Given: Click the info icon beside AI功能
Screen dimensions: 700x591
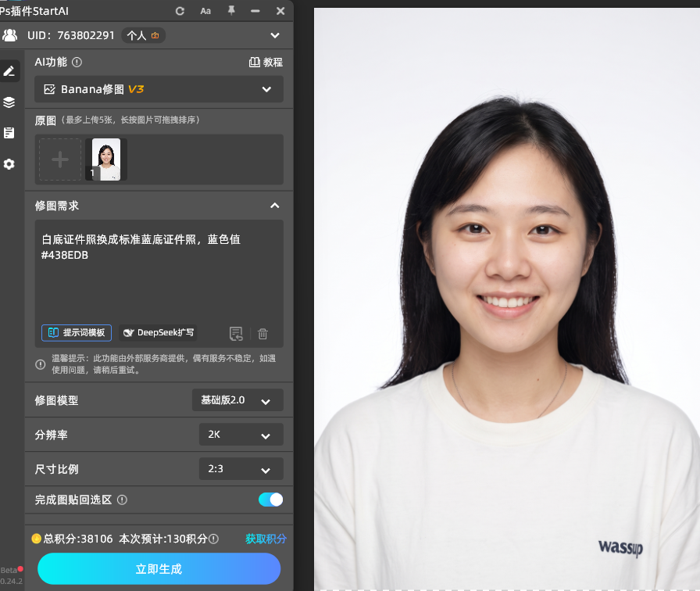Looking at the screenshot, I should [x=77, y=62].
